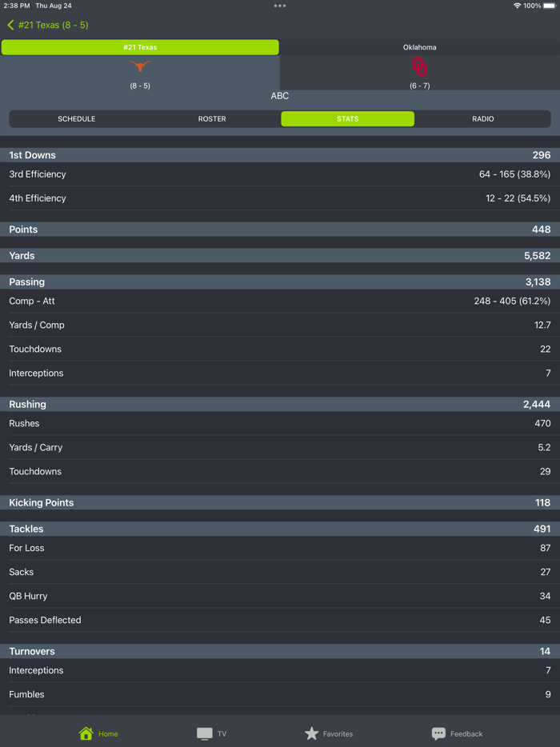
Task: Tap the Rushing header row
Action: click(x=280, y=404)
